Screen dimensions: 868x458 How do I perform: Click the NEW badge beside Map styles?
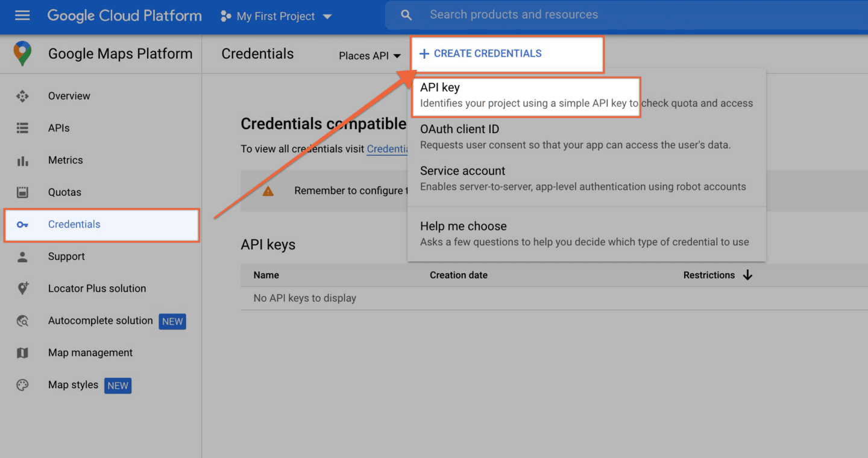(x=118, y=386)
